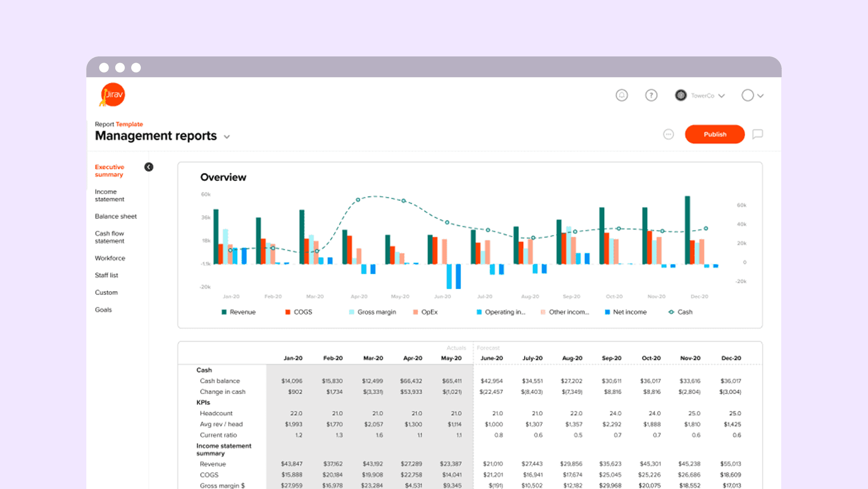Toggle Cash line series in legend
868x489 pixels.
pyautogui.click(x=680, y=312)
